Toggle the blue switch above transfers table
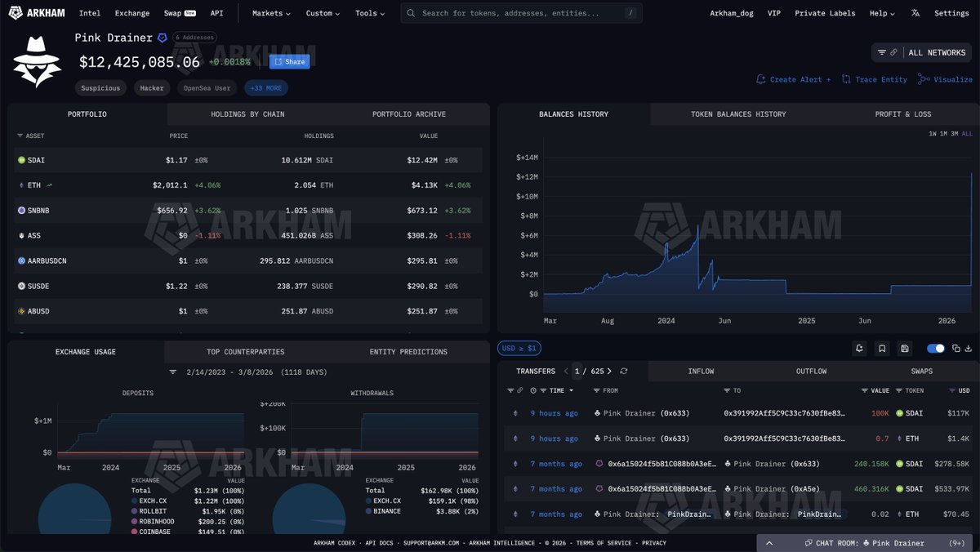Screen dimensions: 980x552 [936, 349]
